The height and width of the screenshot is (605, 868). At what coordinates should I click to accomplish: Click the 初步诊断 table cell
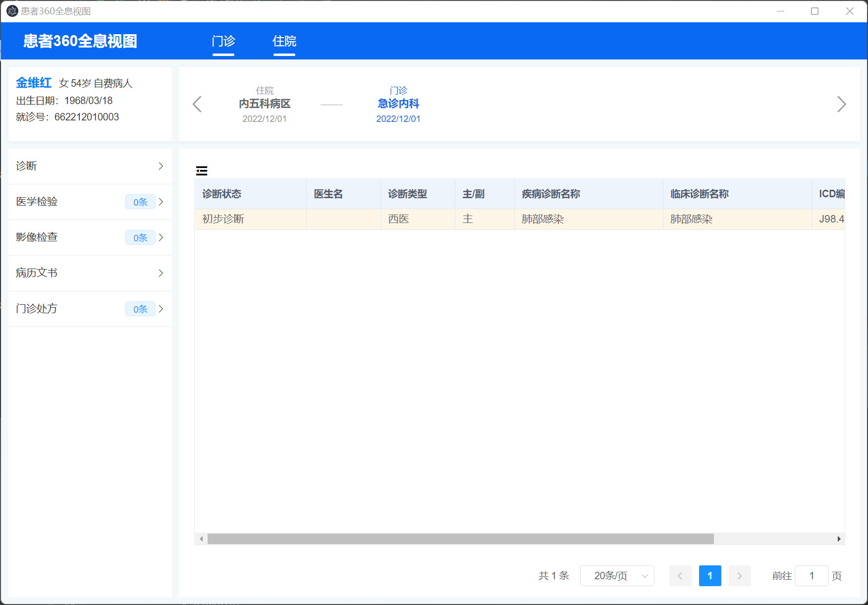(x=251, y=219)
